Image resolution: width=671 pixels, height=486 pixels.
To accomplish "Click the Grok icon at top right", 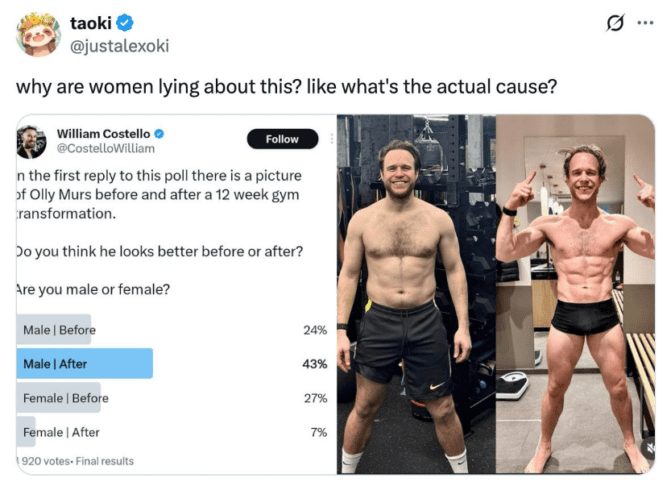I will tap(616, 23).
